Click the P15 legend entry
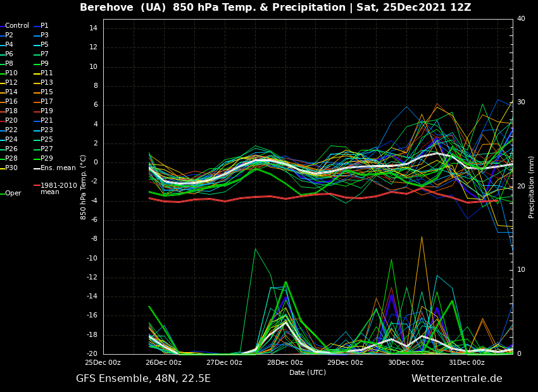This screenshot has width=538, height=392. [47, 92]
